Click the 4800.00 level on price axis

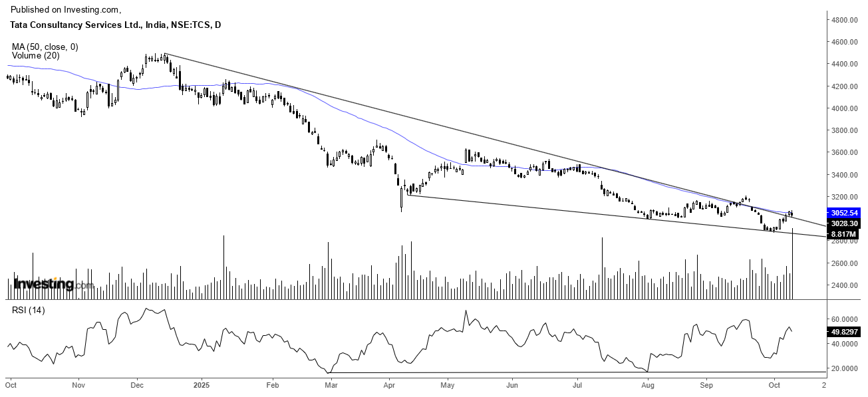pyautogui.click(x=843, y=20)
